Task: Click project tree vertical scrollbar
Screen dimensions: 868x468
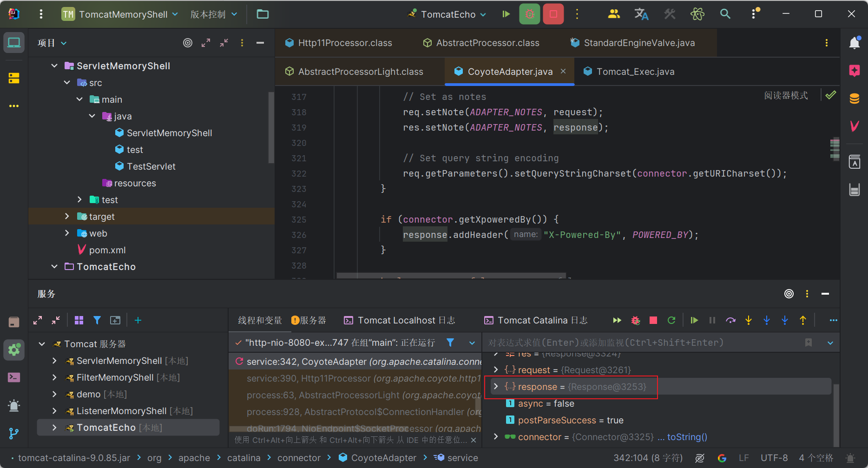Action: point(271,128)
